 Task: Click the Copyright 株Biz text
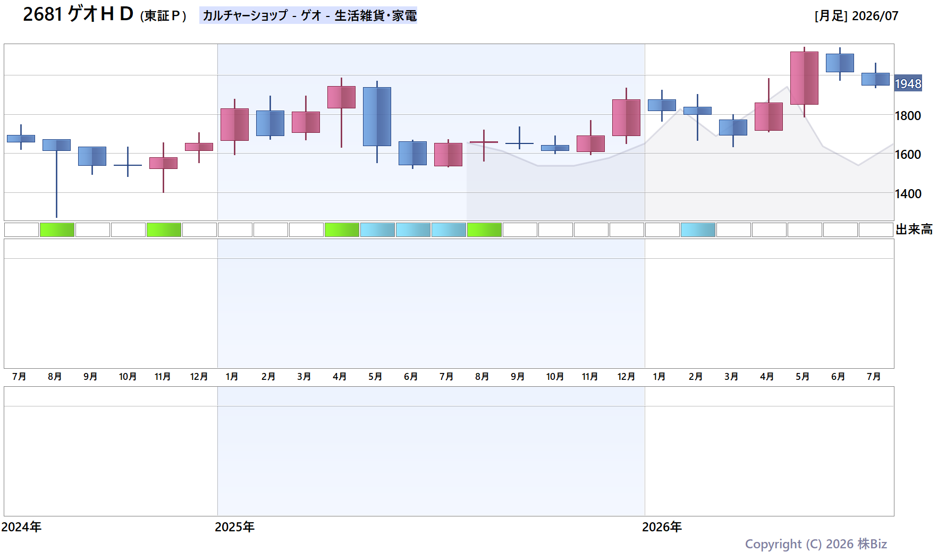(816, 544)
